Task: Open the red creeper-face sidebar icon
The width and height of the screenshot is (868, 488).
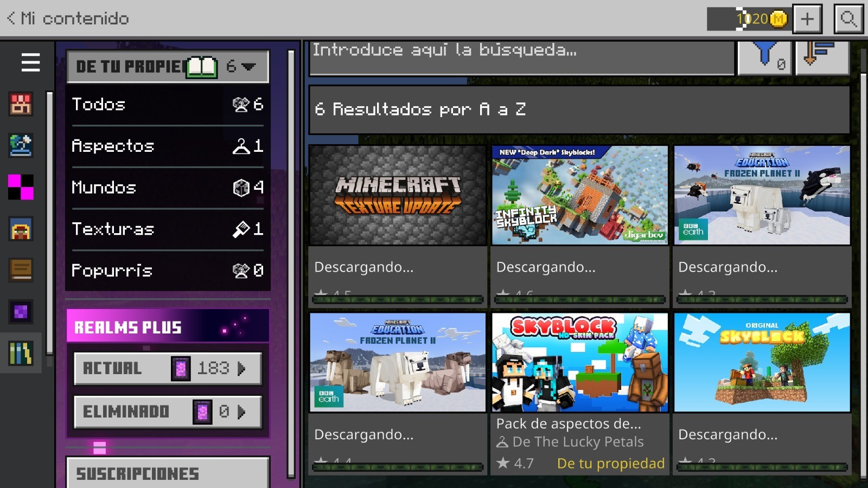Action: pos(21,104)
